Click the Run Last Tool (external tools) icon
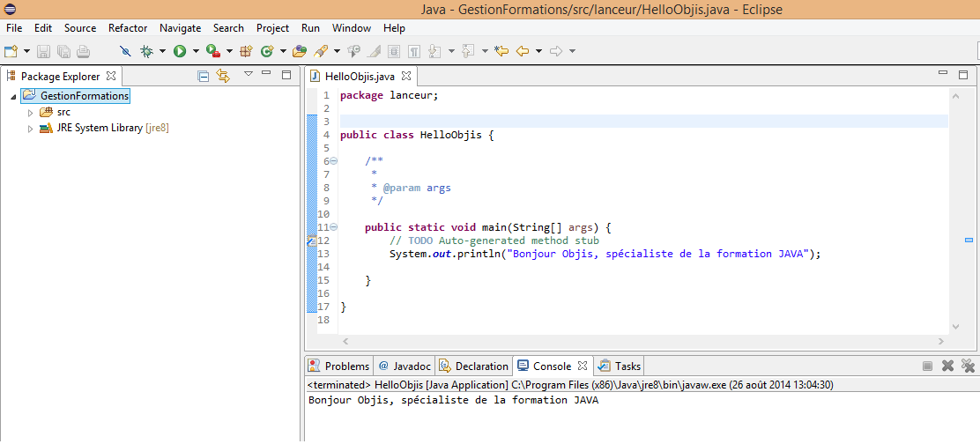The height and width of the screenshot is (444, 980). pyautogui.click(x=213, y=51)
